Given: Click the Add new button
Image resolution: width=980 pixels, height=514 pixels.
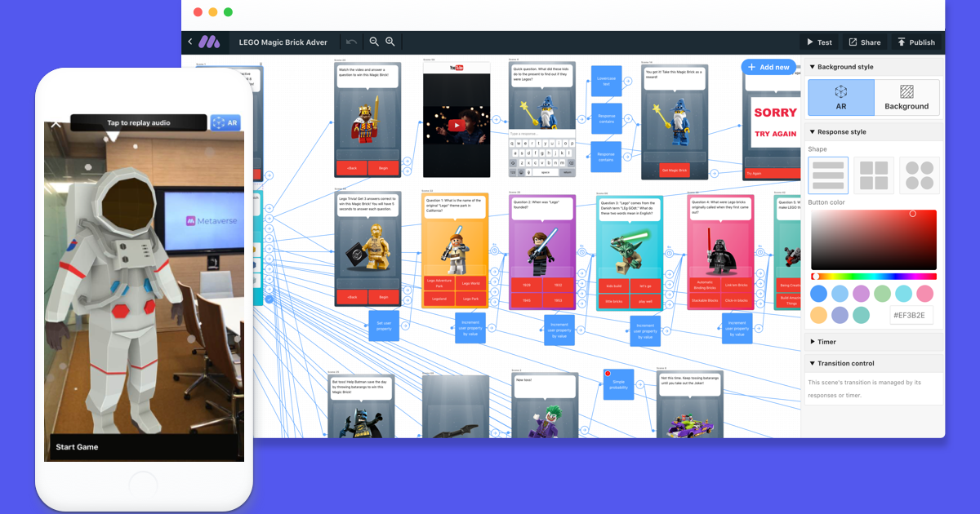Looking at the screenshot, I should tap(769, 67).
